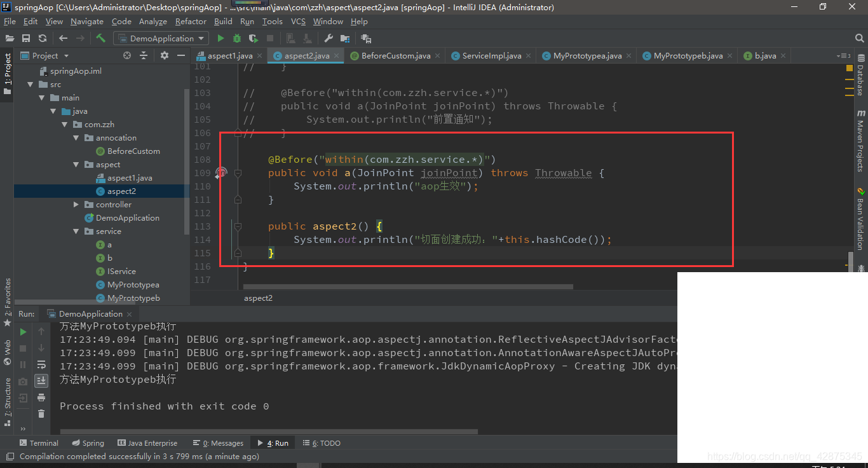Open Java Enterprise tool window
This screenshot has width=868, height=468.
point(147,443)
